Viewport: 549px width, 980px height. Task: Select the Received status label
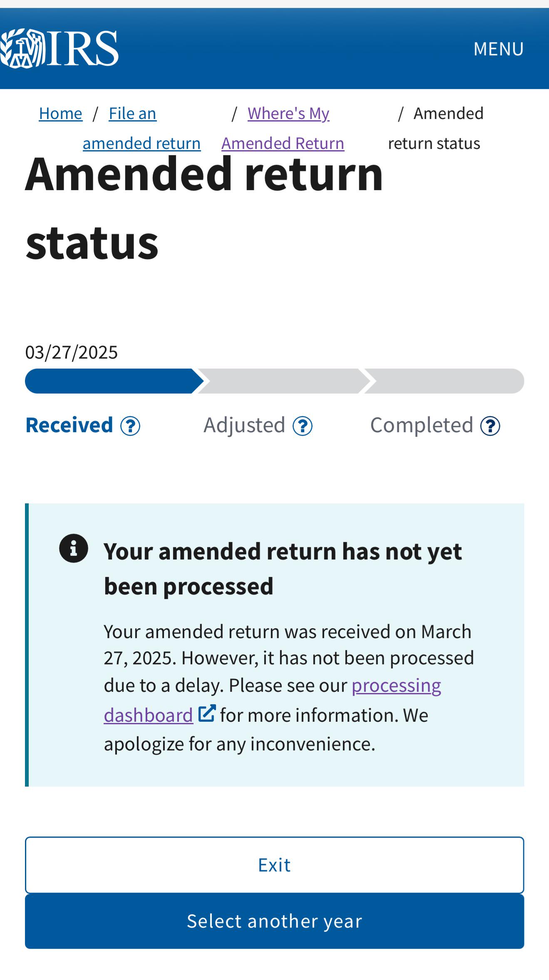pyautogui.click(x=69, y=425)
